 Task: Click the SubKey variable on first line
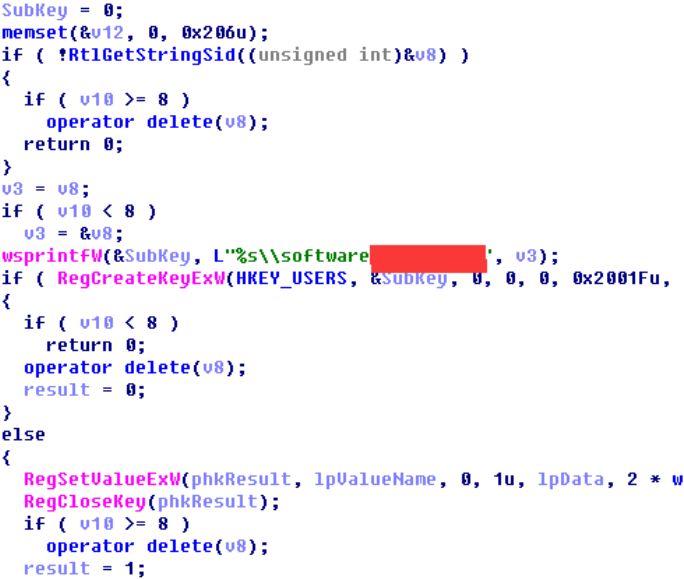[x=35, y=10]
